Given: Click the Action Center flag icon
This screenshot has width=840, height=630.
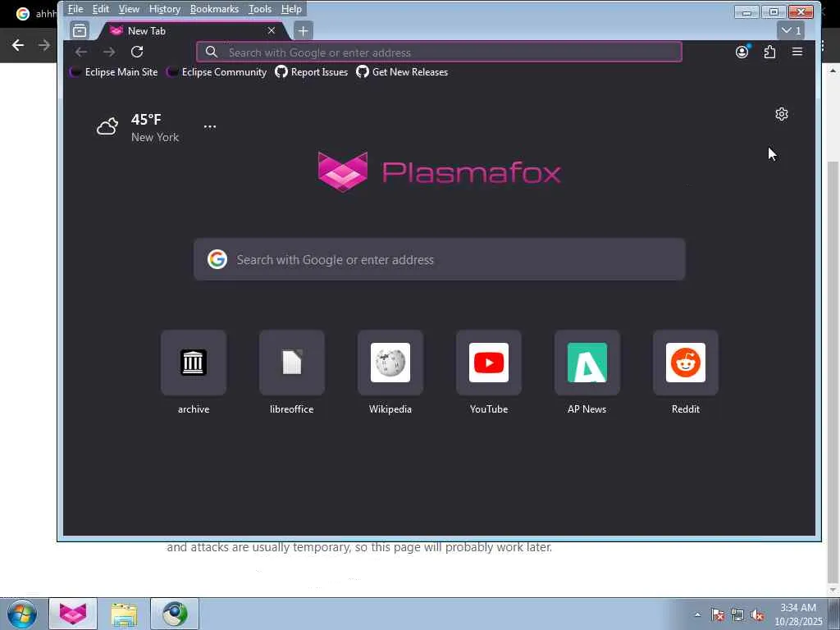Looking at the screenshot, I should pyautogui.click(x=717, y=615).
